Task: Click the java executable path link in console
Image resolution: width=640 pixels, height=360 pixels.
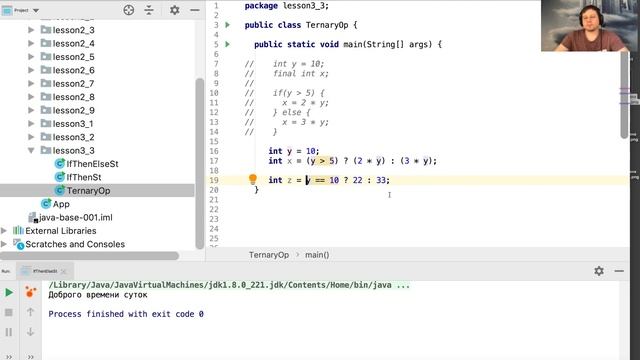Action: tap(220, 285)
